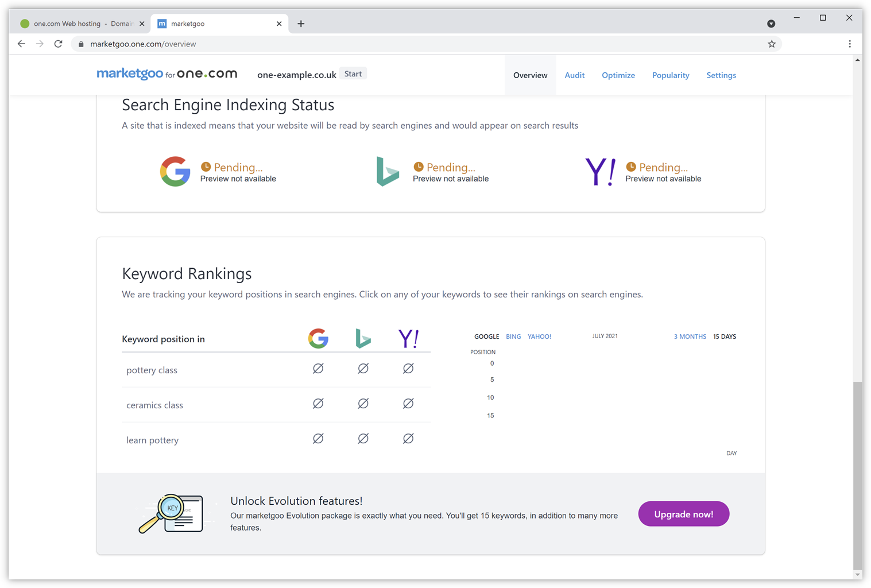The height and width of the screenshot is (588, 871).
Task: Open the Chrome three-dot menu
Action: click(850, 44)
